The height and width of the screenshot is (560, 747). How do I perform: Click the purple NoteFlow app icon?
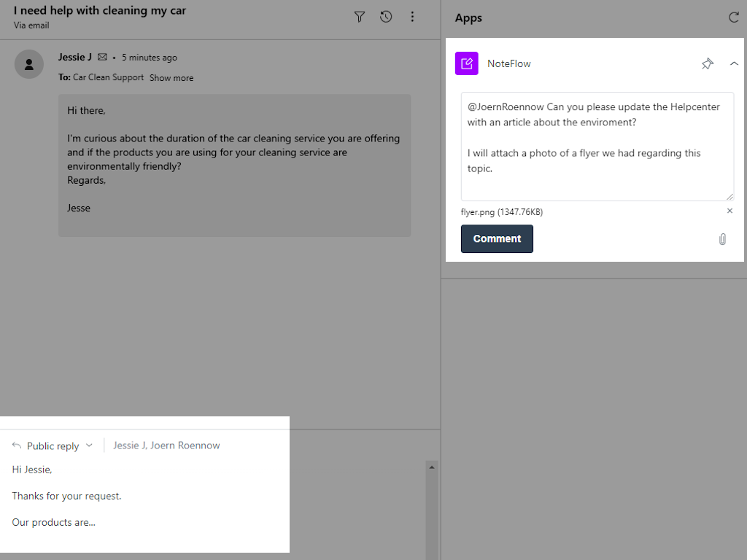[x=466, y=63]
